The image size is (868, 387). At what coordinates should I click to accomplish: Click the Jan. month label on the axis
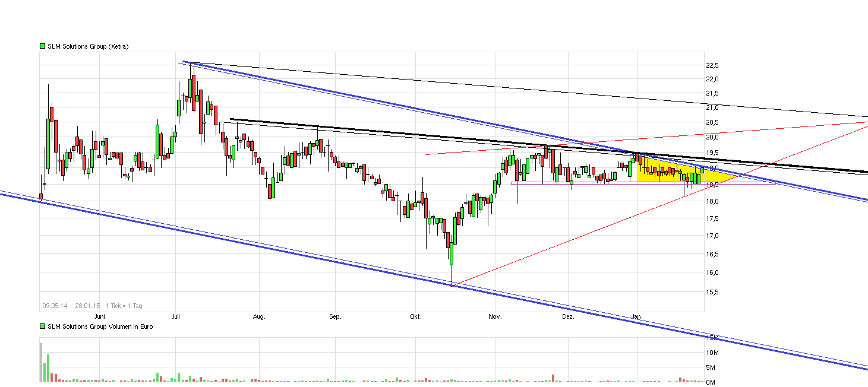pos(637,317)
